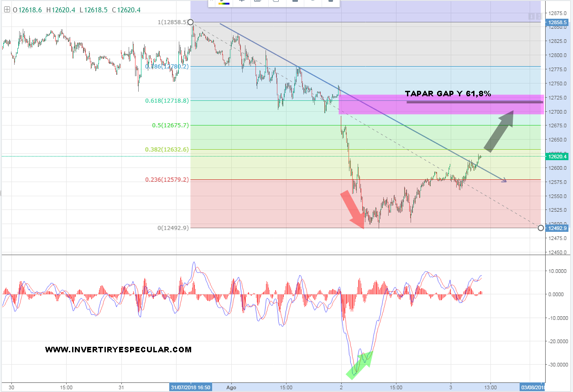Click the 31/07/2018 16:50 time axis label
573x392 pixels.
[190, 387]
